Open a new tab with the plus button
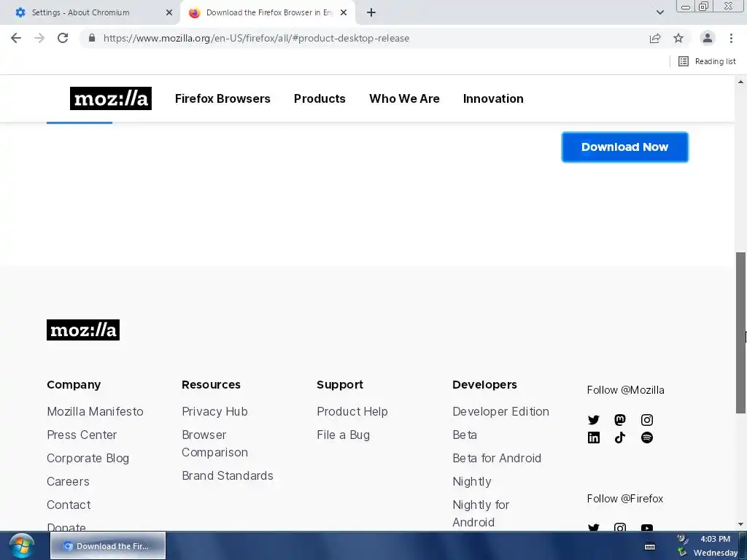Image resolution: width=747 pixels, height=560 pixels. pos(371,12)
